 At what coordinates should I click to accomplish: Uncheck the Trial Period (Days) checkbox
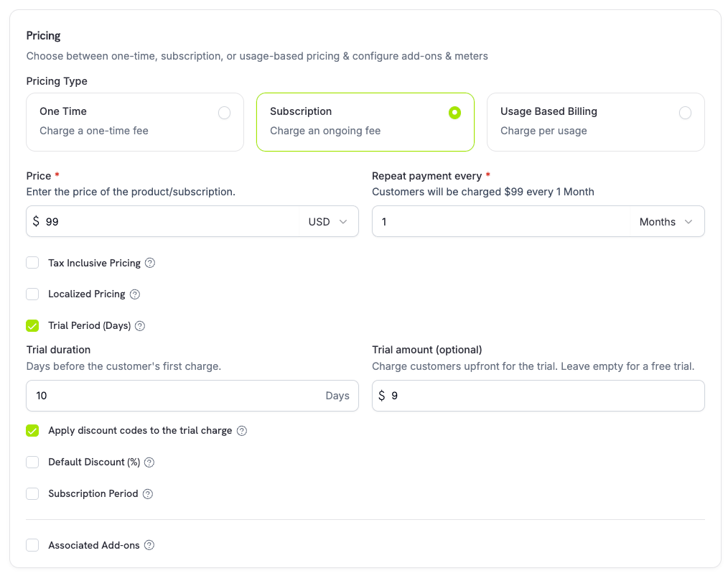click(32, 326)
